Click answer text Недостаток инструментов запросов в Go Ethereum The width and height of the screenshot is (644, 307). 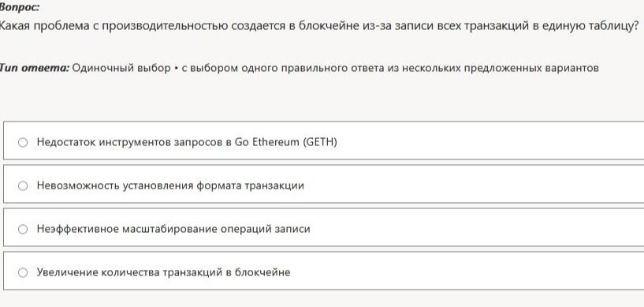pos(187,142)
